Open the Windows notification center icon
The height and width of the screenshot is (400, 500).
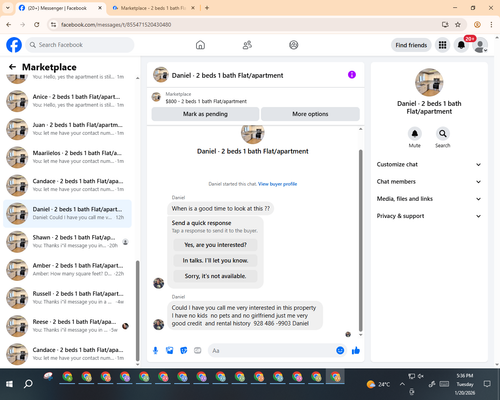pyautogui.click(x=487, y=384)
